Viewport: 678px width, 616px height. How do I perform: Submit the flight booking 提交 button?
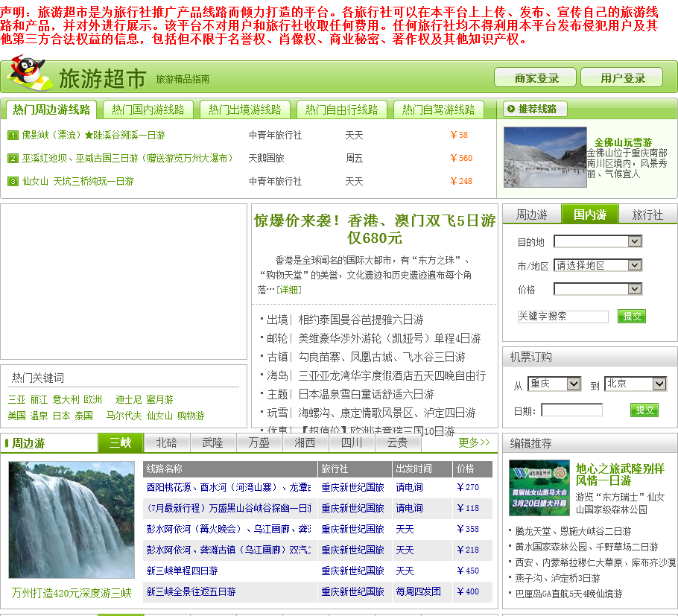(644, 410)
